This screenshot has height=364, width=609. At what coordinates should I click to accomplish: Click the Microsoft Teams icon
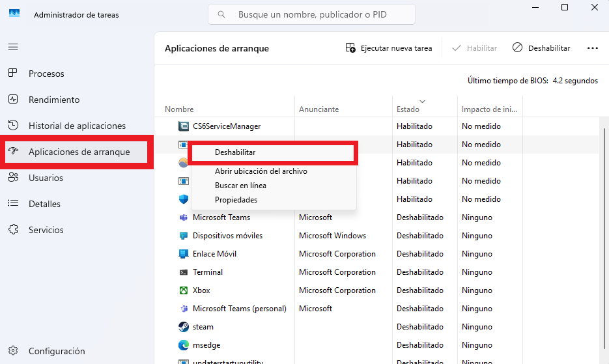[x=183, y=217]
